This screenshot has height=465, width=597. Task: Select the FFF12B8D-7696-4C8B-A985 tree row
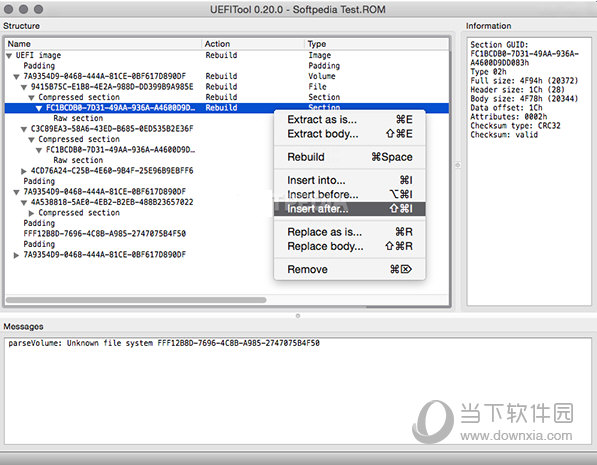point(105,233)
